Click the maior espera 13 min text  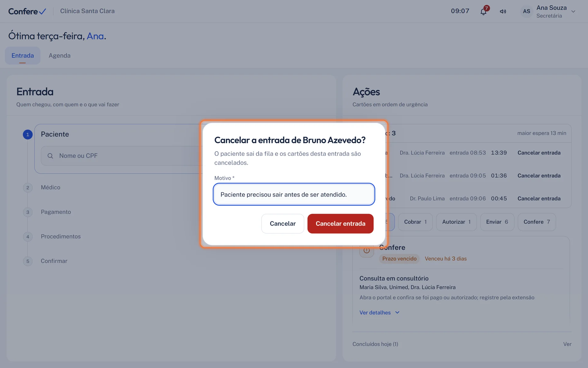point(541,133)
